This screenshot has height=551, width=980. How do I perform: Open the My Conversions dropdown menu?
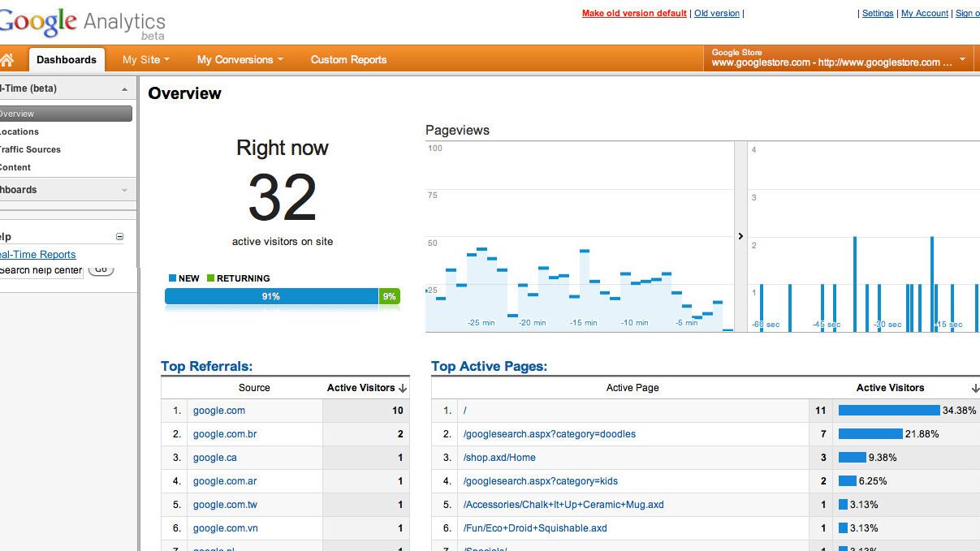tap(240, 60)
